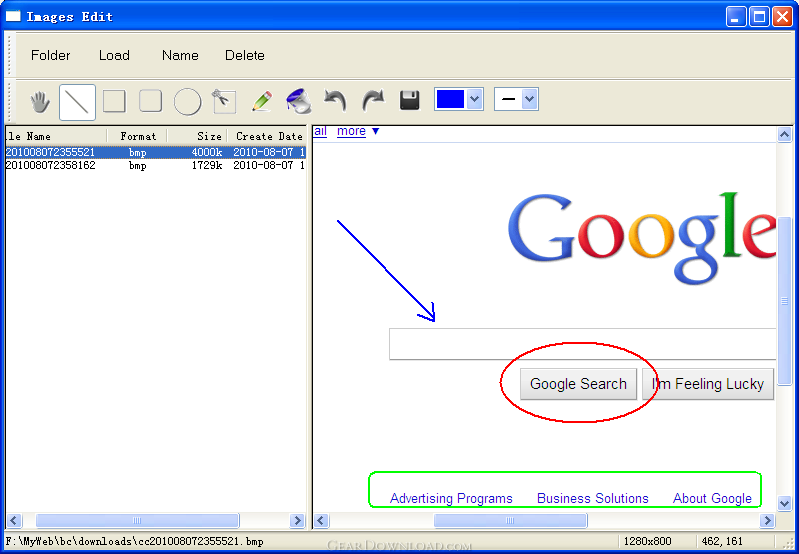This screenshot has height=554, width=799.
Task: Select the hand pan tool
Action: point(40,102)
